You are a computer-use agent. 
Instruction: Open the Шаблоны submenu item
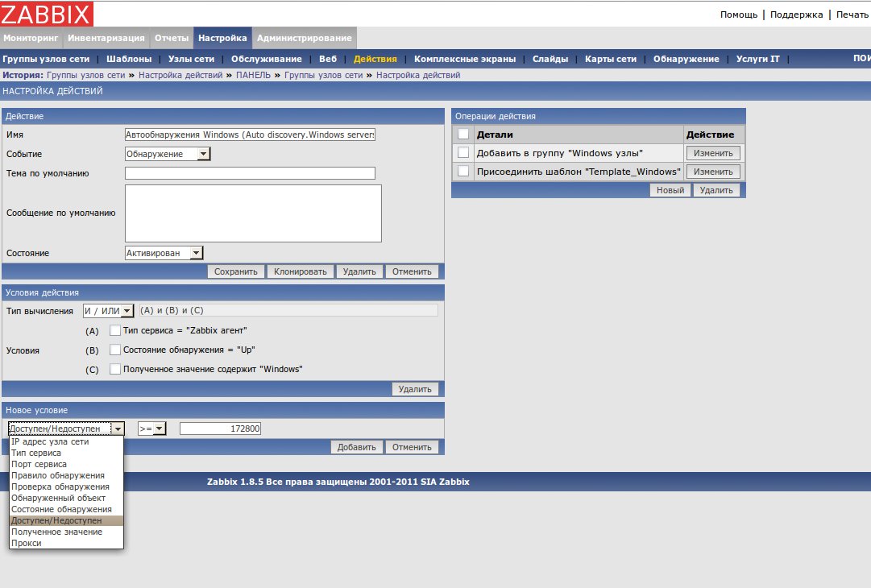click(x=129, y=59)
